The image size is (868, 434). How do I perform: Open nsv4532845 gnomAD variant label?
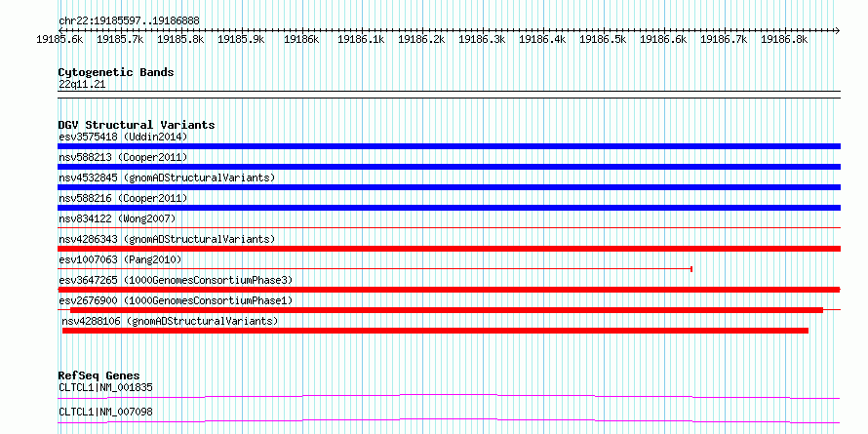(x=167, y=178)
